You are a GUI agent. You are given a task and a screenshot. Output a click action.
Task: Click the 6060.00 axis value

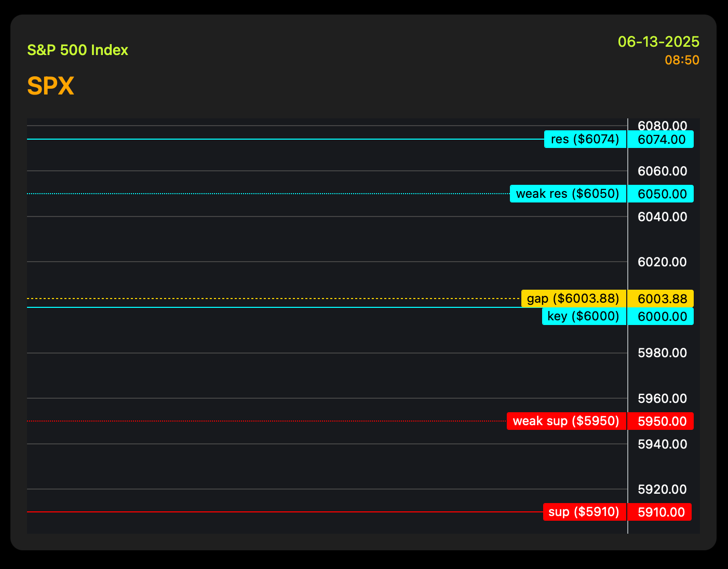tap(662, 171)
